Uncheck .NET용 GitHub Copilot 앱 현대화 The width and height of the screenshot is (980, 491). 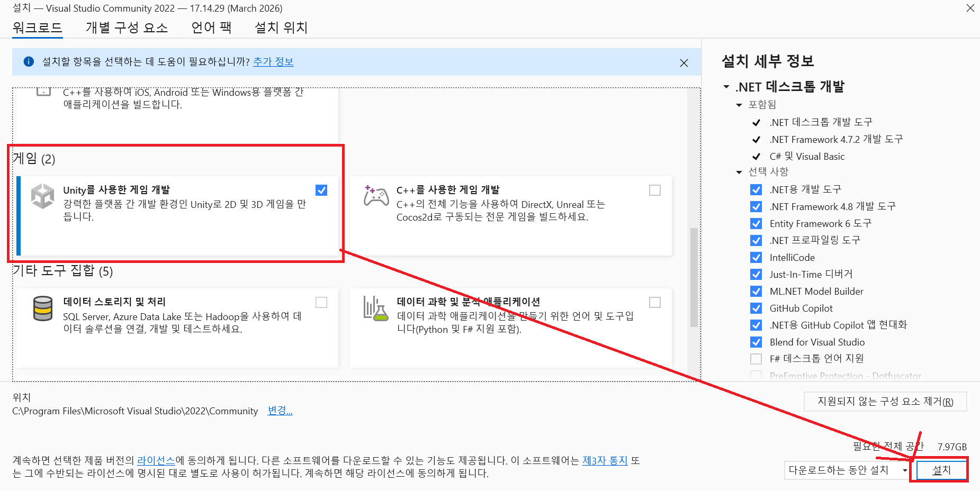click(756, 325)
